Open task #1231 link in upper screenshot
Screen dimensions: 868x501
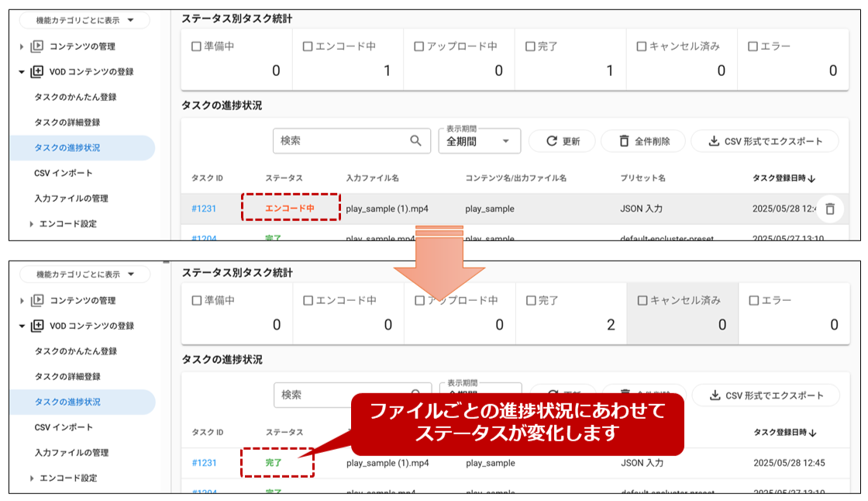pyautogui.click(x=204, y=209)
